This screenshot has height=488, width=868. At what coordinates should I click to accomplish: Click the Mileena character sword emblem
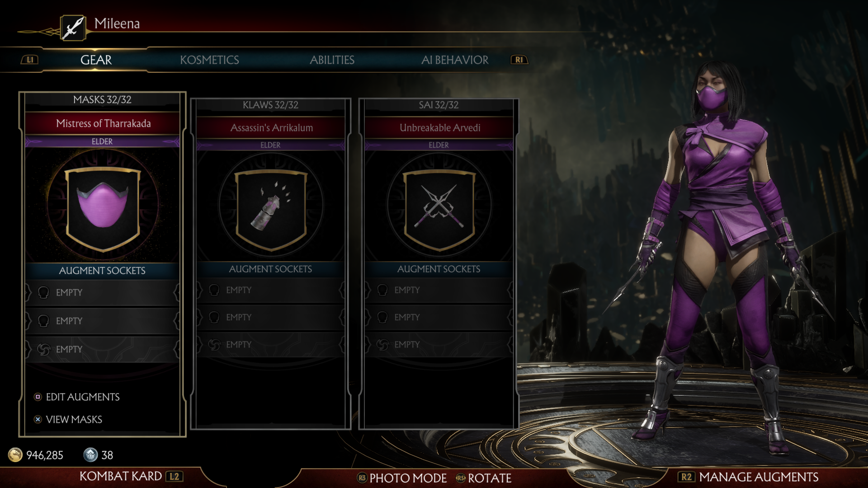73,28
